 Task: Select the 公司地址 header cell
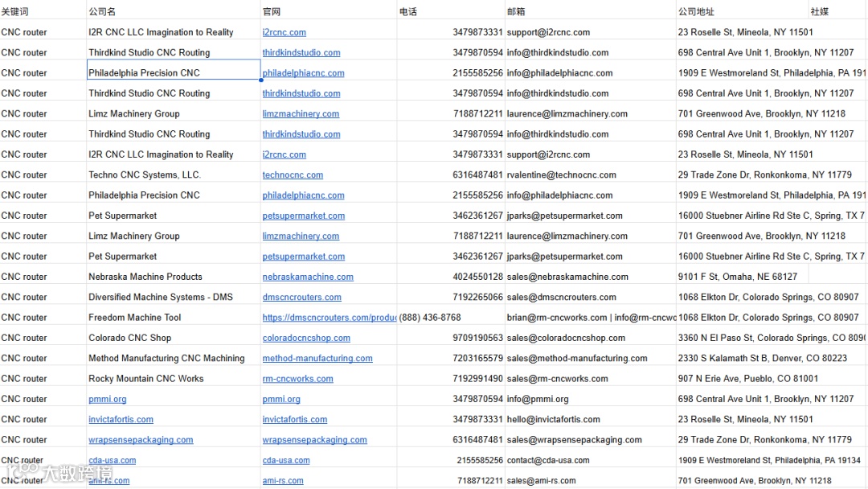[743, 11]
